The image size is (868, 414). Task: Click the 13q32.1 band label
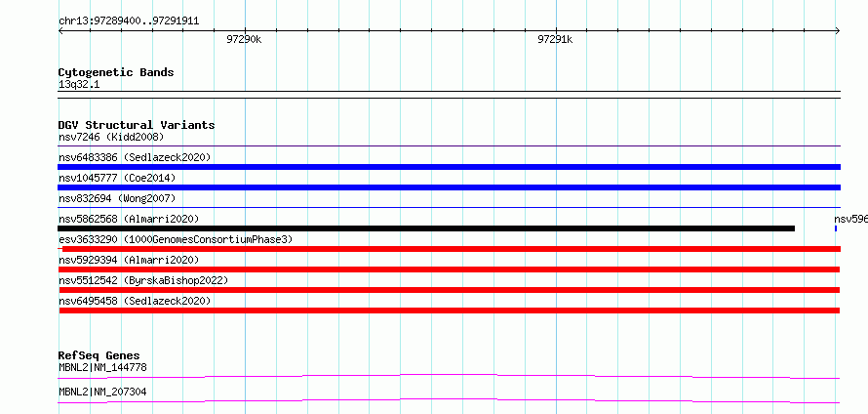(x=79, y=85)
